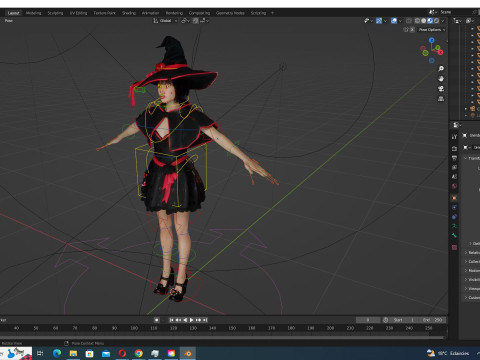The height and width of the screenshot is (360, 480).
Task: Toggle the camera view icon
Action: [x=441, y=89]
